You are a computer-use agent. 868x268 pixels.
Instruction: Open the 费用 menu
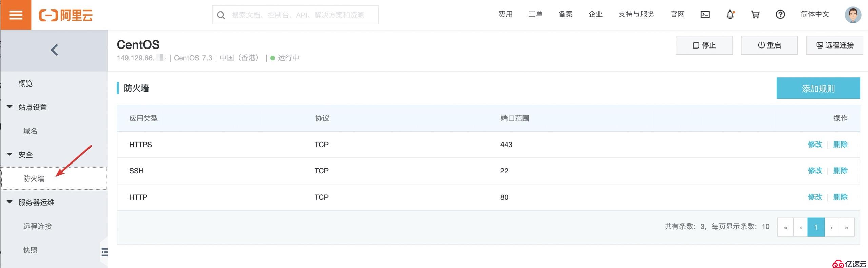point(505,14)
